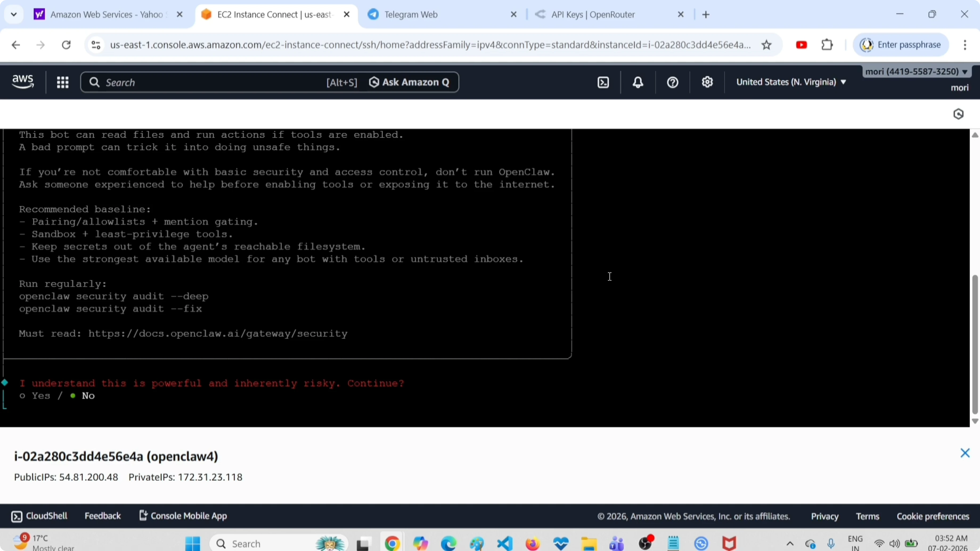Open the notifications bell
980x551 pixels.
pos(638,82)
